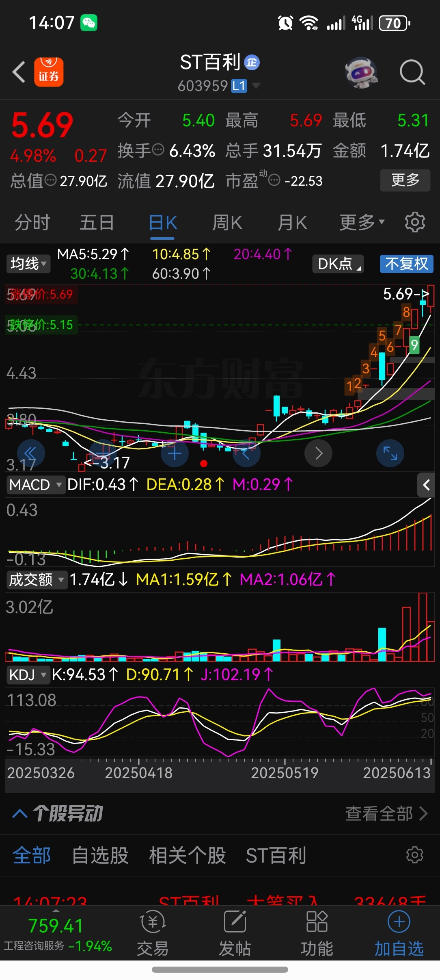Open the 成交额 indicator dropdown
This screenshot has height=980, width=440.
[x=37, y=579]
